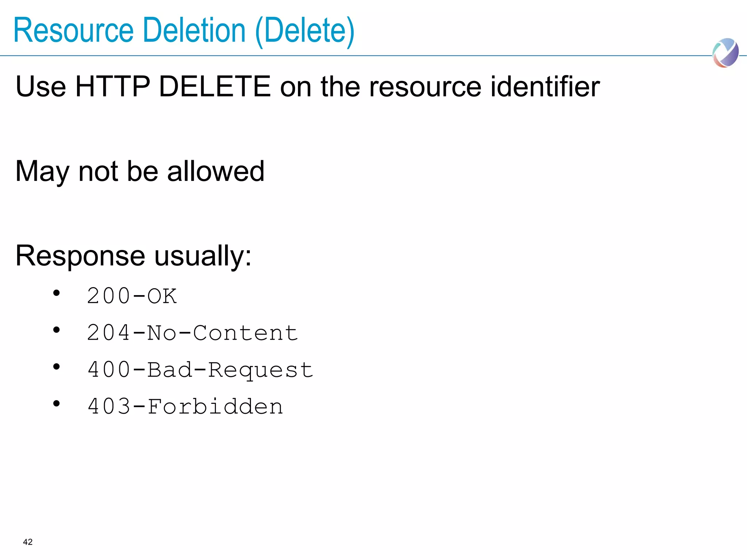747x560 pixels.
Task: Click the bullet dot before 403-Forbidden
Action: 56,403
